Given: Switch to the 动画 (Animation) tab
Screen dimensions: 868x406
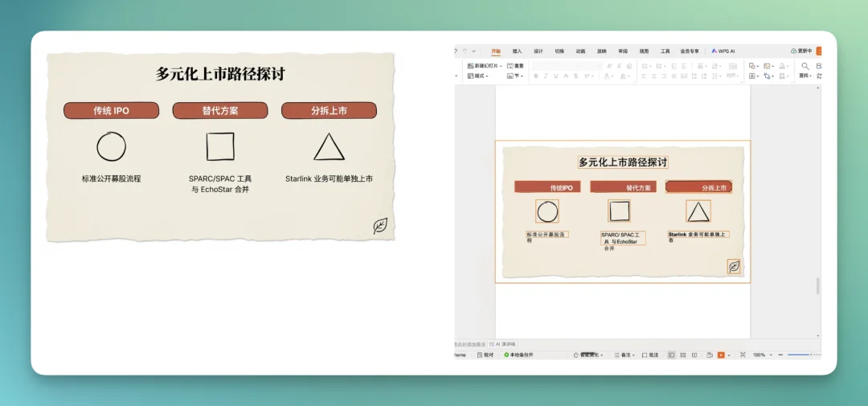Looking at the screenshot, I should click(580, 51).
